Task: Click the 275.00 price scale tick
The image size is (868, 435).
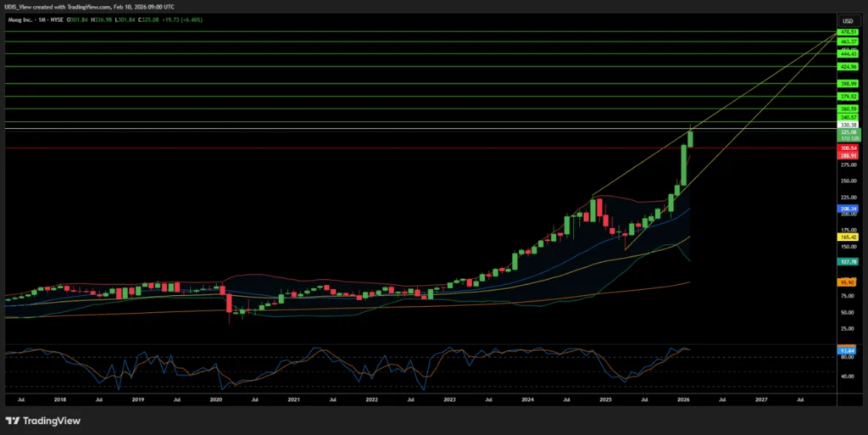Action: [x=849, y=165]
